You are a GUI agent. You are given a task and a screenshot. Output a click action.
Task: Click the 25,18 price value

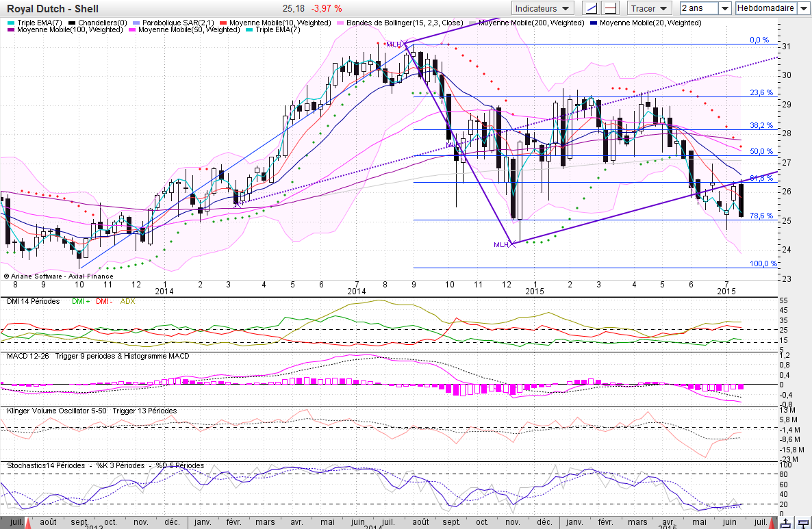click(294, 9)
